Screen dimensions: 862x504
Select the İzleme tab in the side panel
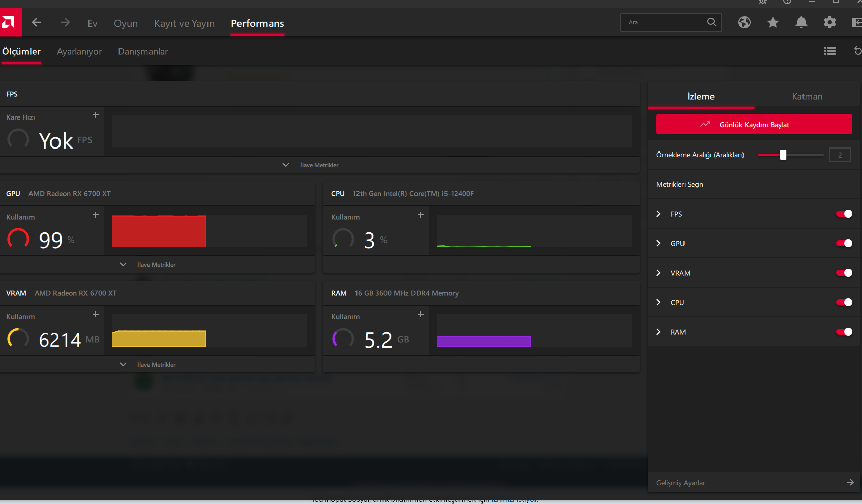pos(701,96)
